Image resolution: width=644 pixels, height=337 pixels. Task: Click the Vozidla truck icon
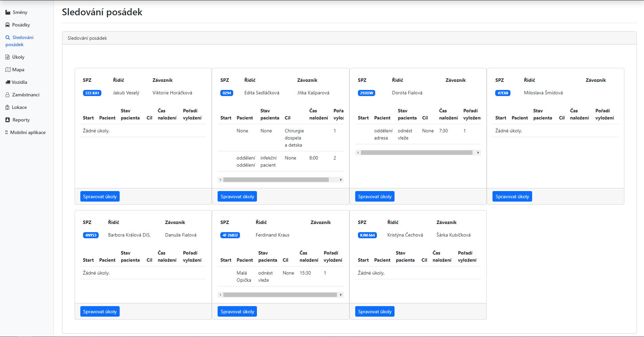tap(8, 82)
